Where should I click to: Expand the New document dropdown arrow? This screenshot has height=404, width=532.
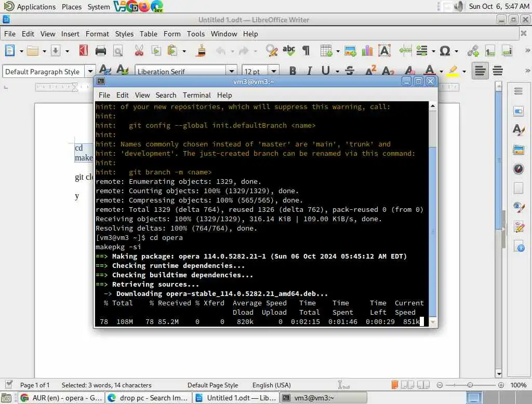(x=21, y=51)
